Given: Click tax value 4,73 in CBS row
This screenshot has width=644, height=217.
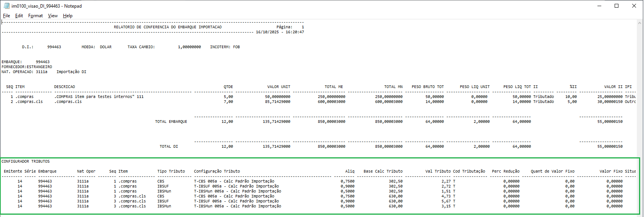Looking at the screenshot, I should pyautogui.click(x=446, y=196).
